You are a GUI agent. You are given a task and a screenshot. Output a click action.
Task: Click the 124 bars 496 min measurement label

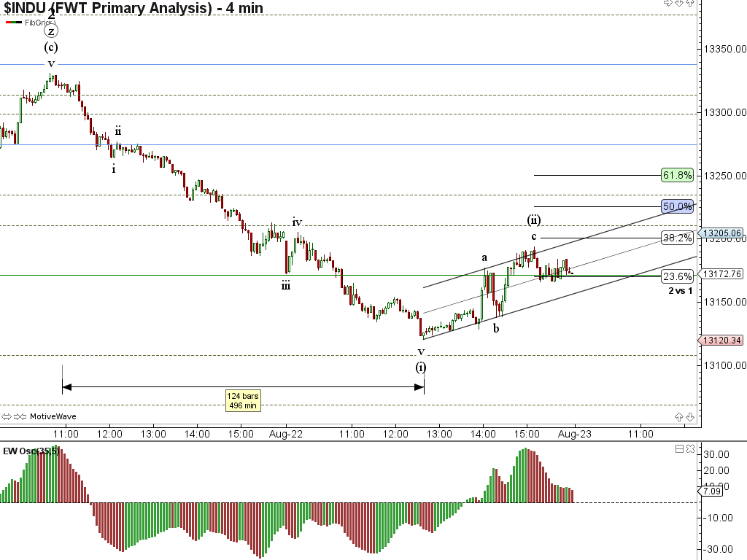[x=243, y=400]
